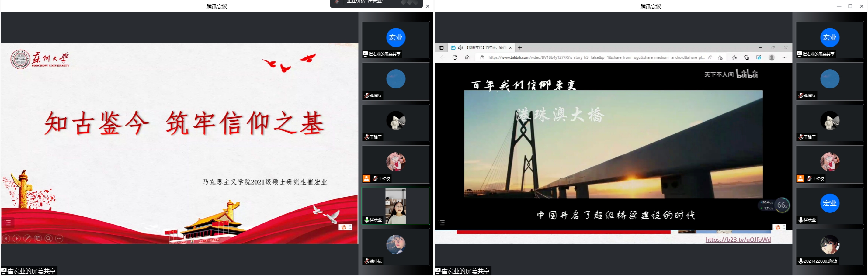
Task: Open more slideshow options ellipsis button
Action: pos(59,239)
